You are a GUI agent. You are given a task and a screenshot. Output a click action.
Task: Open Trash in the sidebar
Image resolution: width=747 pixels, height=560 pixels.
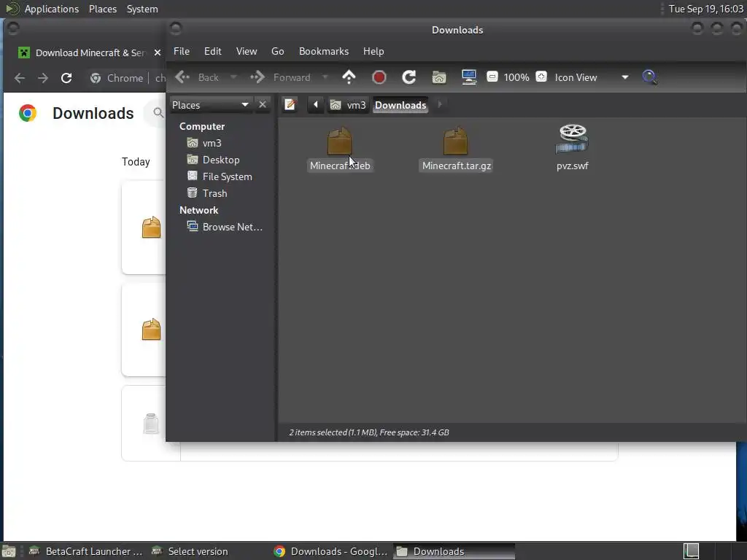pyautogui.click(x=214, y=192)
